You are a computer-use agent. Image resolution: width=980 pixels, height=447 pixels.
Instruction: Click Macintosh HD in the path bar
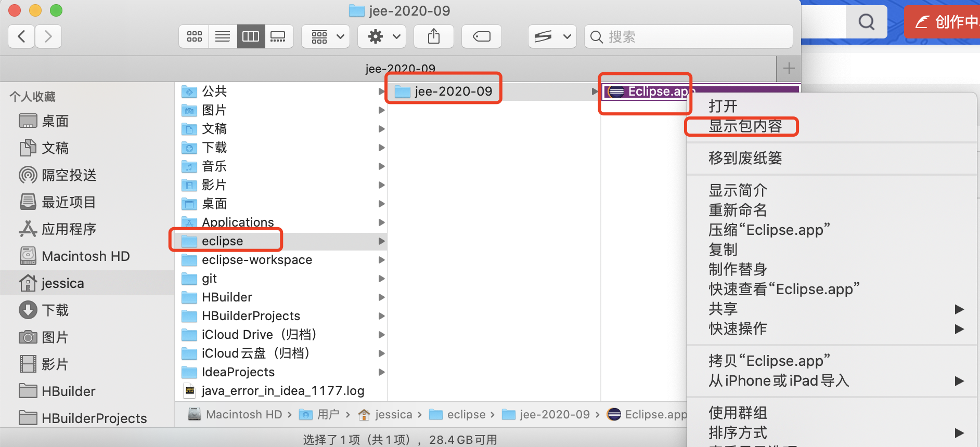(235, 414)
